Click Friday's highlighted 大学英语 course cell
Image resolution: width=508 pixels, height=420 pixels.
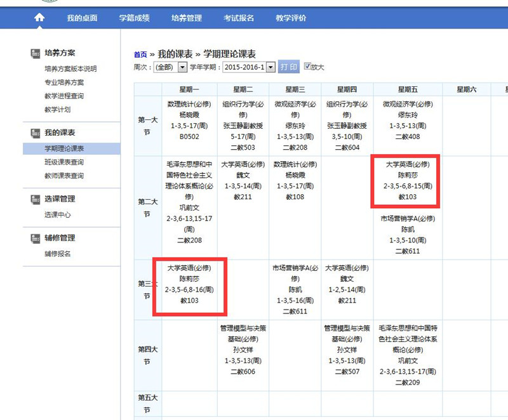tap(404, 181)
